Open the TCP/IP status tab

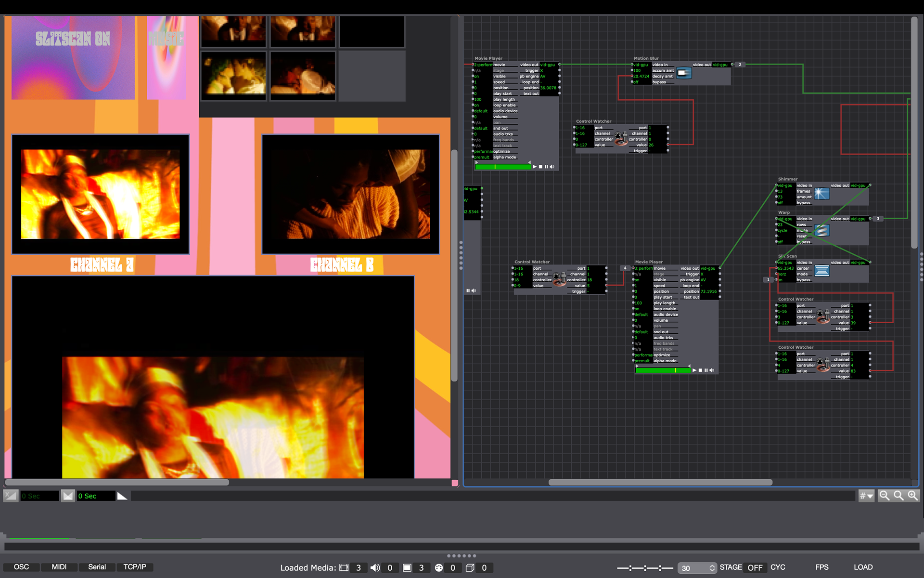[134, 567]
